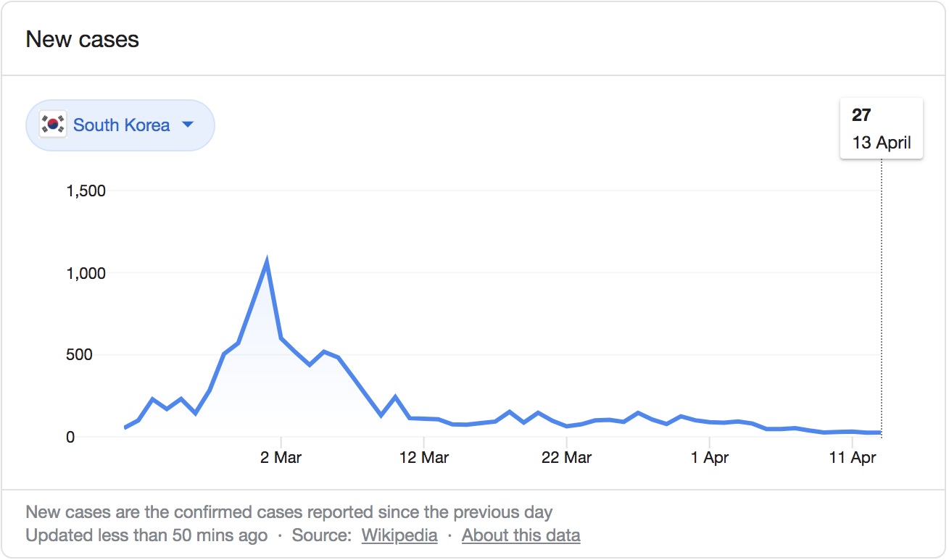Click the Updated less than 50 mins text
The image size is (949, 560).
146,536
